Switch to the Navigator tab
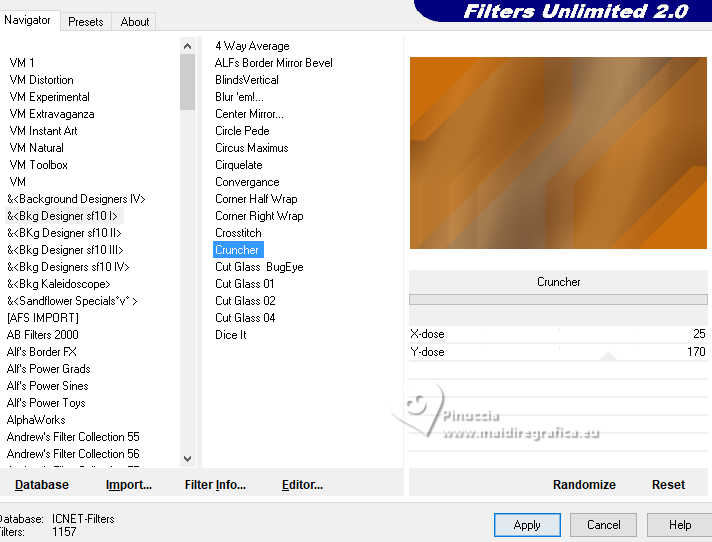The height and width of the screenshot is (542, 712). tap(28, 20)
